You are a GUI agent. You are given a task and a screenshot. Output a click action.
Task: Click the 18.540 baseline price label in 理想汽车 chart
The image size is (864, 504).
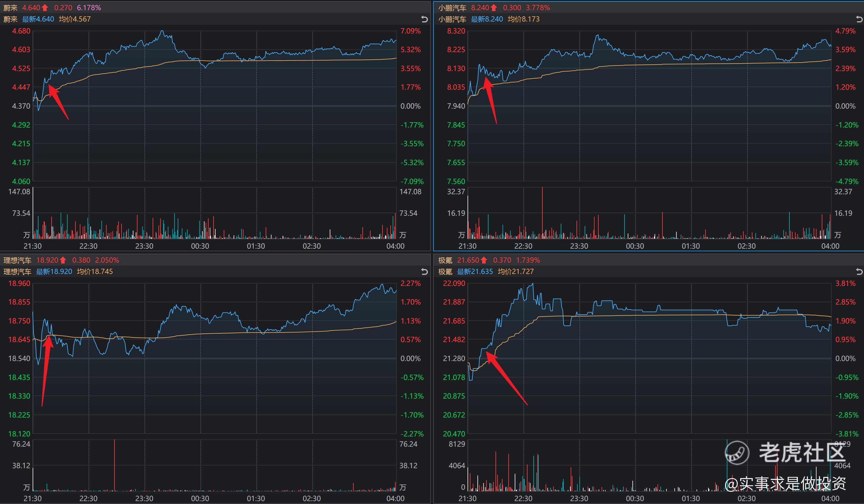point(19,358)
